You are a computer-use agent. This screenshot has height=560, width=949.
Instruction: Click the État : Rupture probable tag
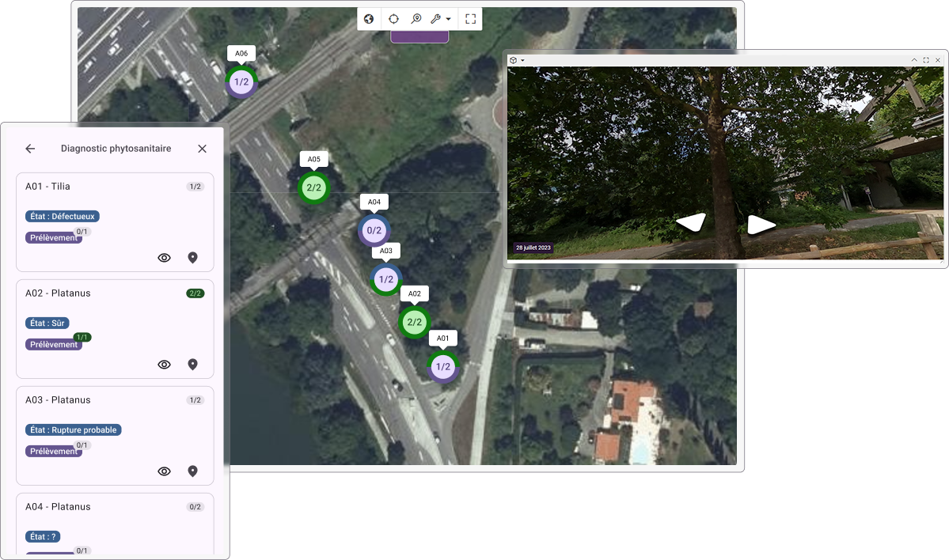[x=74, y=430]
